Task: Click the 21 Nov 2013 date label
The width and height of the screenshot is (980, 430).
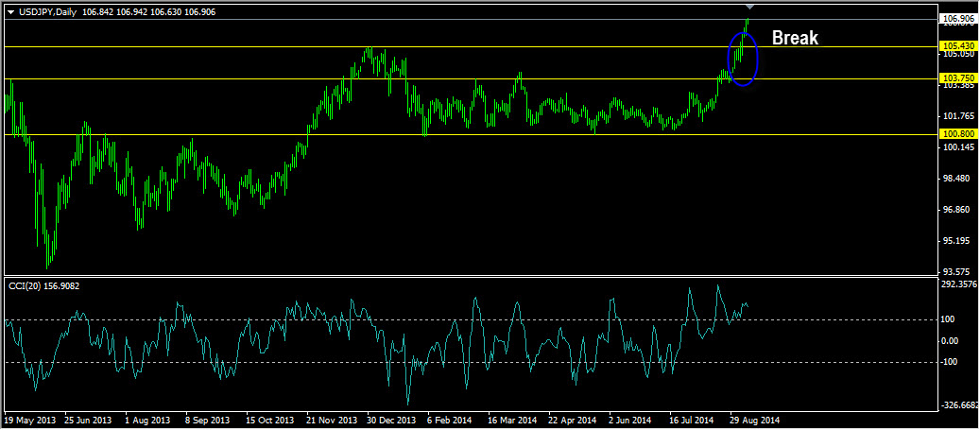Action: click(332, 420)
